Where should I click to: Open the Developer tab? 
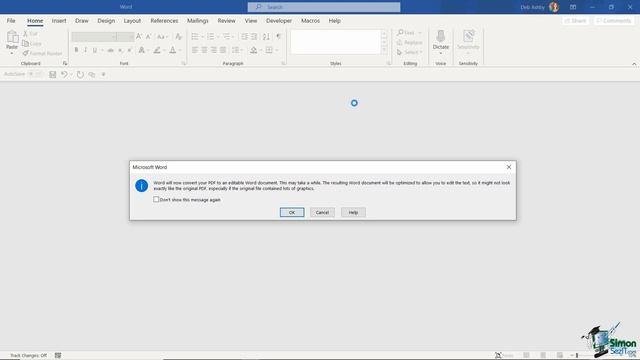(x=279, y=20)
